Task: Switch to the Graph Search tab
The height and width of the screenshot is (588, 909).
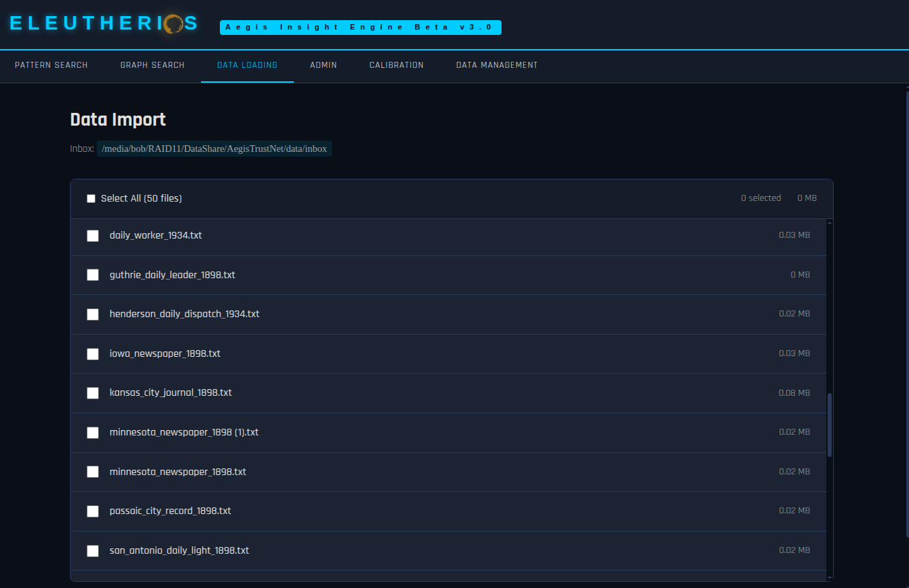Action: [x=152, y=65]
